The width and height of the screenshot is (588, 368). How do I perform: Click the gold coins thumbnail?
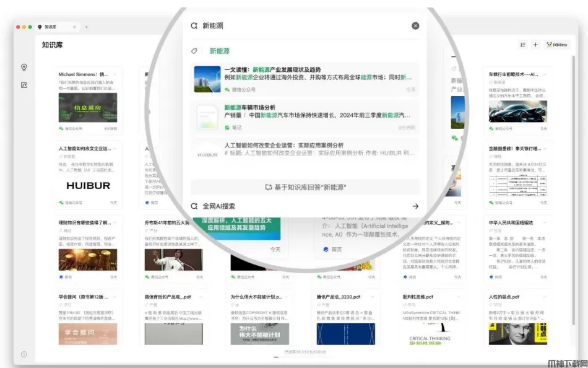88,260
